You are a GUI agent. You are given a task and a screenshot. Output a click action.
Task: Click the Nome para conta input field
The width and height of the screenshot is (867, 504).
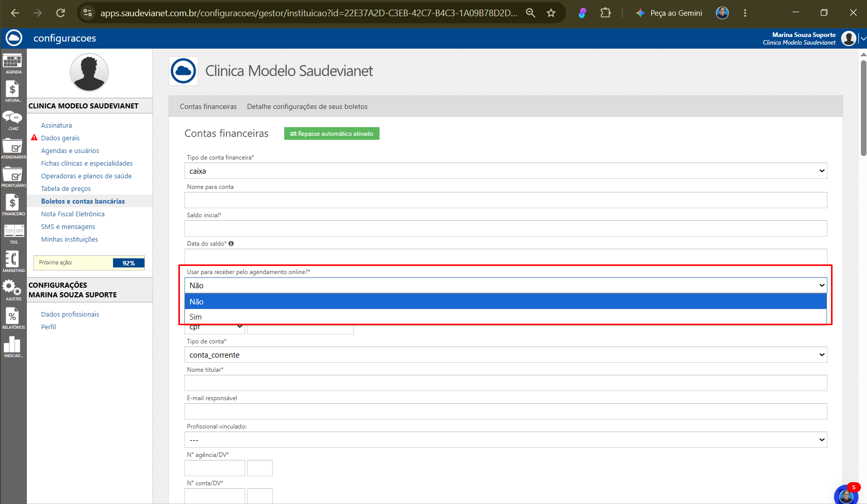coord(506,200)
